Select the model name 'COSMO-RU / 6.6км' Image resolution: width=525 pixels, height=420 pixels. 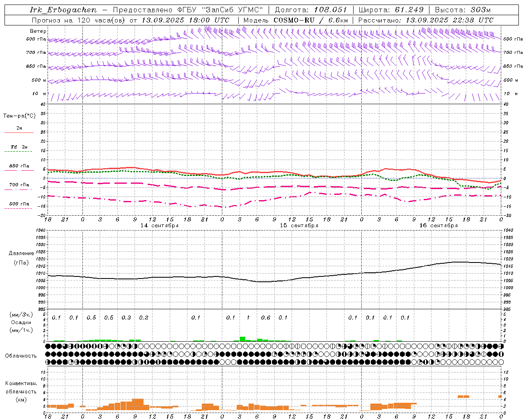(310, 20)
